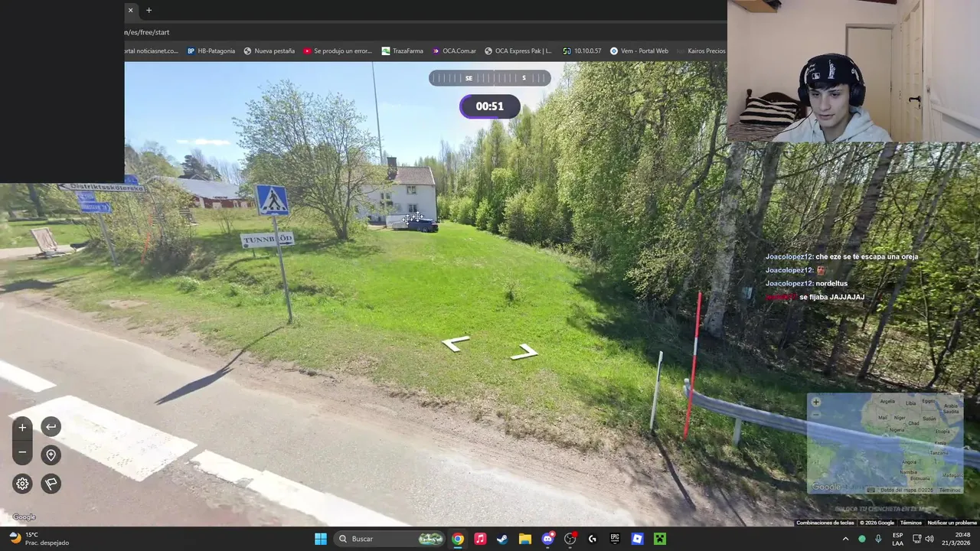Viewport: 980px width, 551px height.
Task: Switch to Chrome in the taskbar
Action: [x=457, y=539]
